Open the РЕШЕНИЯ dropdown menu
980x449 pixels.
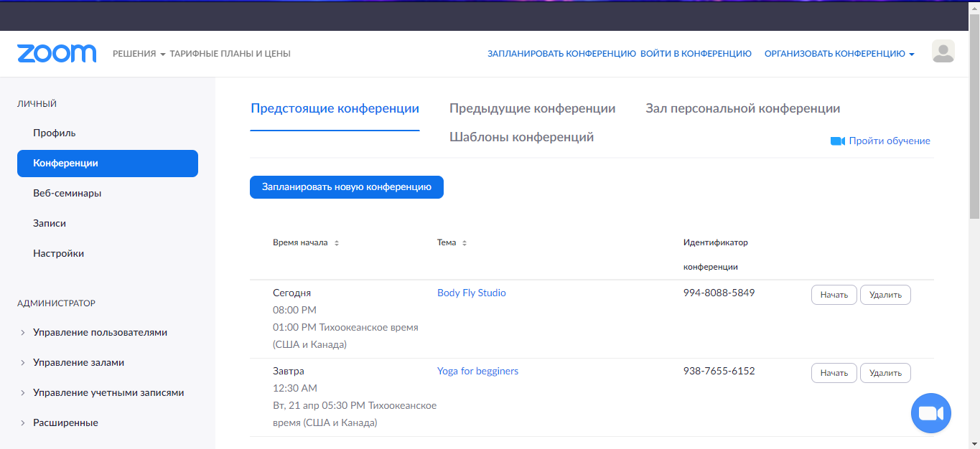tap(139, 54)
